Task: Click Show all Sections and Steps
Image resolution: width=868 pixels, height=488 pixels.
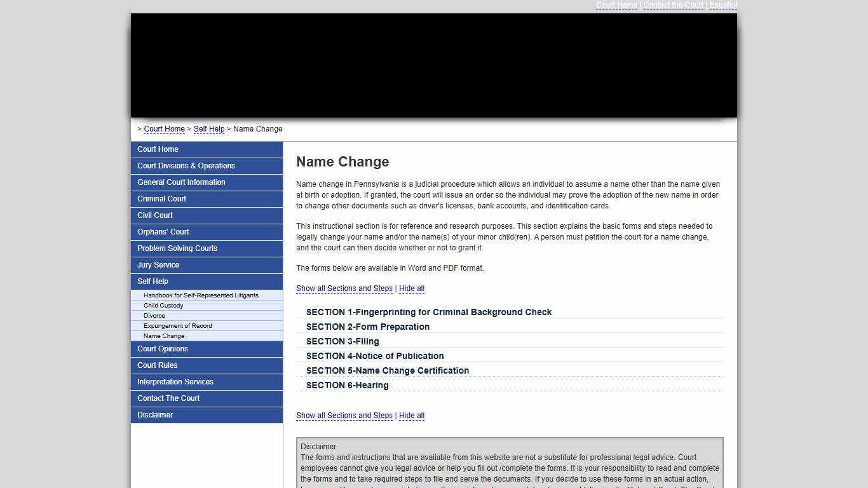Action: coord(344,288)
